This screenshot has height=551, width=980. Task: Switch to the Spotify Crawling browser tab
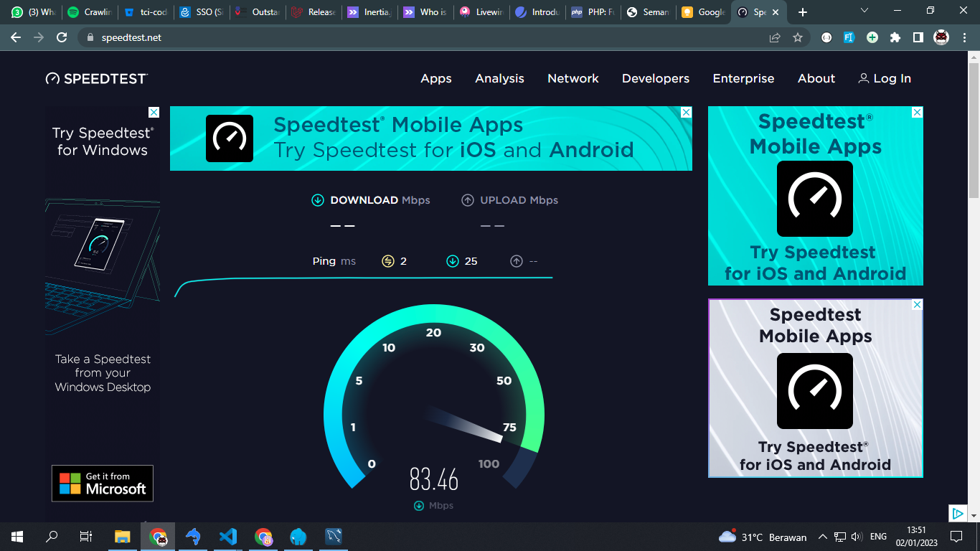(x=90, y=12)
